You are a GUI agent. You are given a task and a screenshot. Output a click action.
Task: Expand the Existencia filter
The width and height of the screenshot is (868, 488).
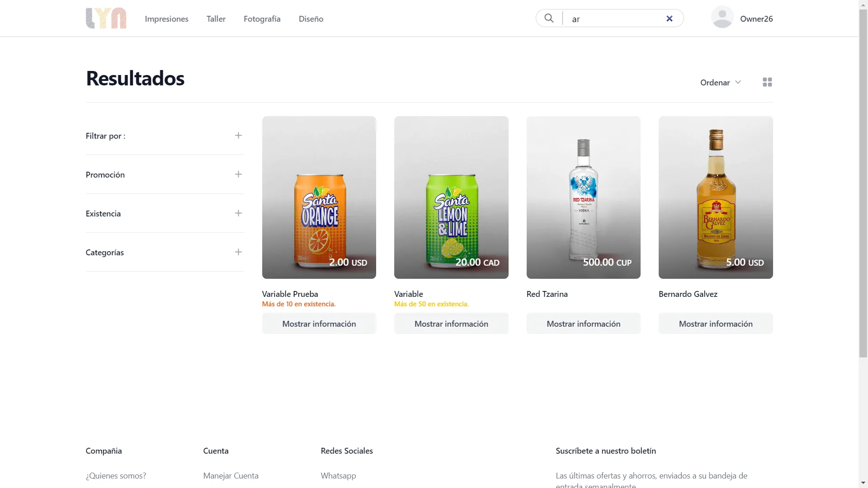tap(238, 213)
